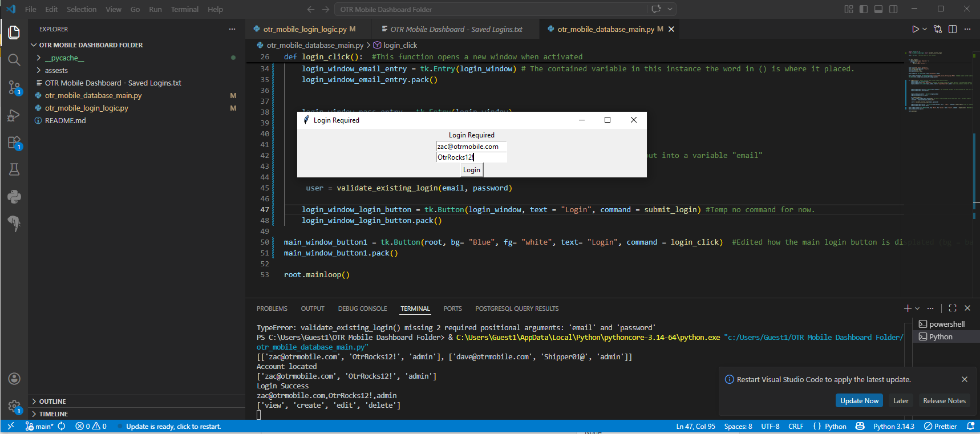Click the email entry in Login Required window
Screen dimensions: 980x434
click(x=471, y=147)
